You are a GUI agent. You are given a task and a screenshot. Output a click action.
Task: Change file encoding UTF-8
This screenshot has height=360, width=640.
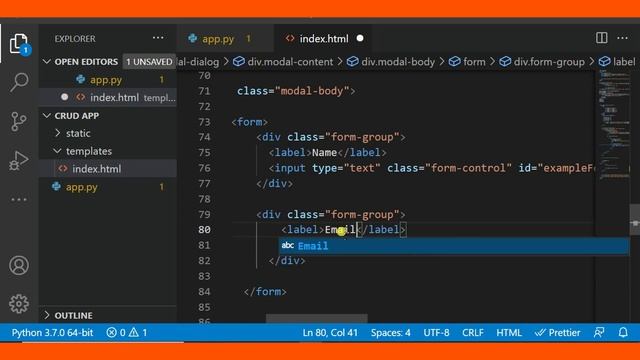click(436, 333)
